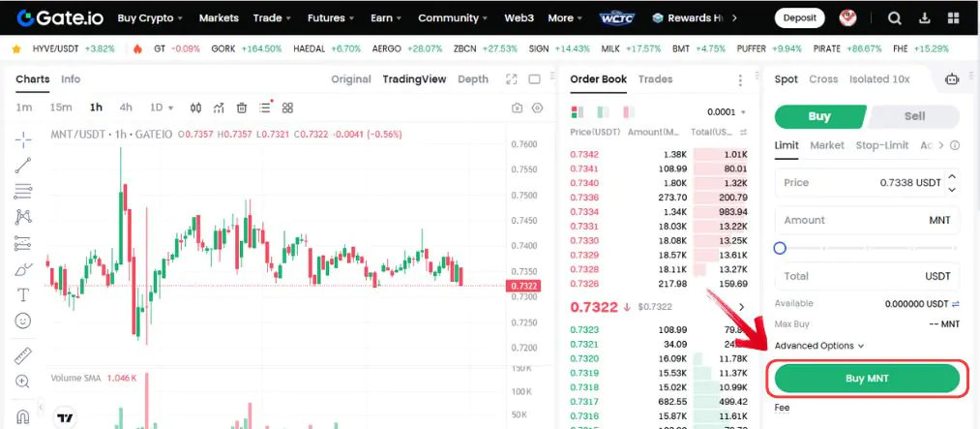
Task: Open the trading bot robot icon
Action: [952, 79]
